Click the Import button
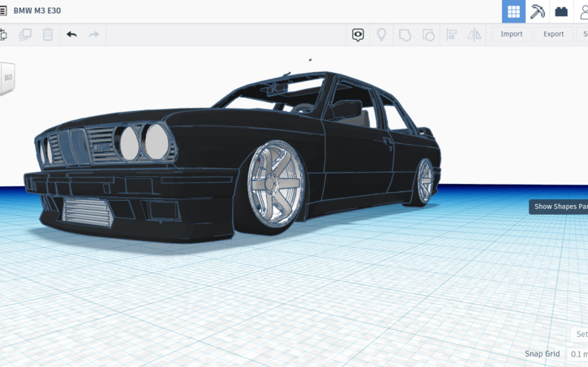Image resolution: width=588 pixels, height=367 pixels. tap(511, 34)
